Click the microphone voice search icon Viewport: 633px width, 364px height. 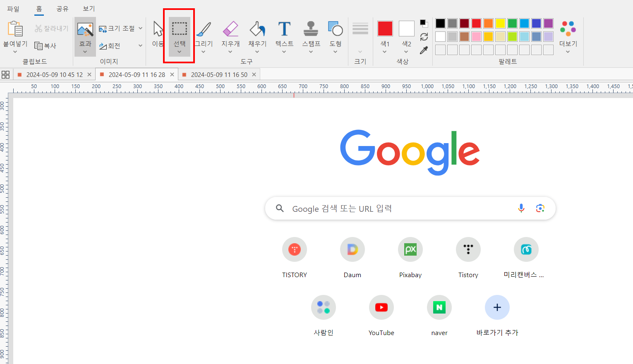click(x=521, y=208)
